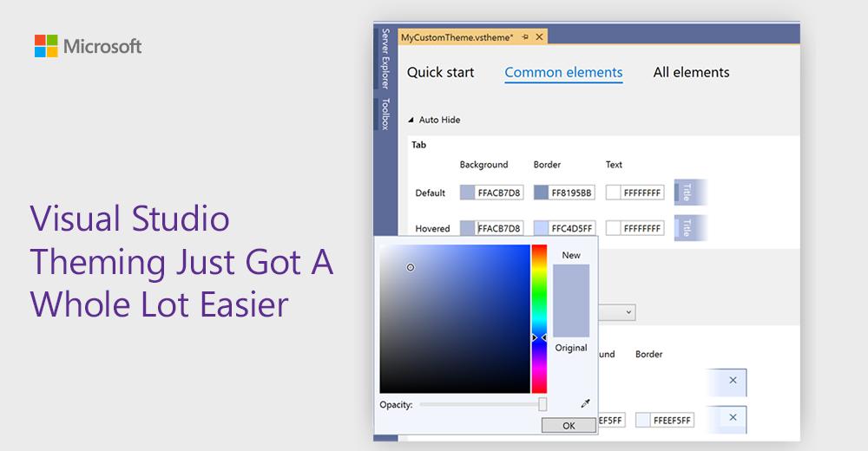
Task: Select the eyedropper color picker tool
Action: 585,403
